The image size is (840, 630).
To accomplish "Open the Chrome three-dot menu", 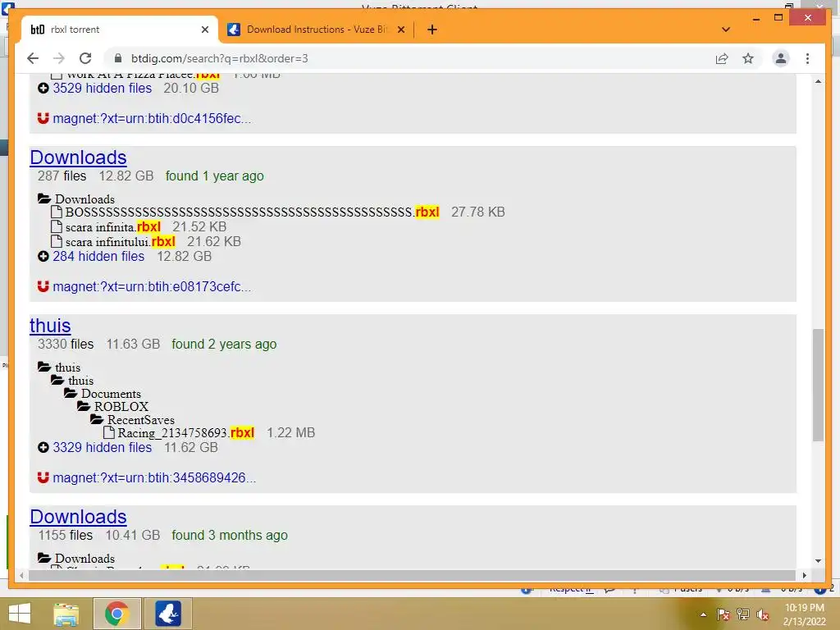I will (807, 58).
